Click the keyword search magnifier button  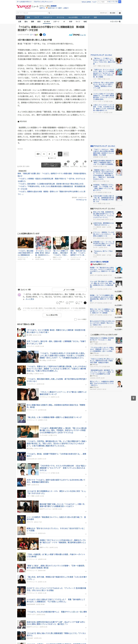pyautogui.click(x=49, y=13)
